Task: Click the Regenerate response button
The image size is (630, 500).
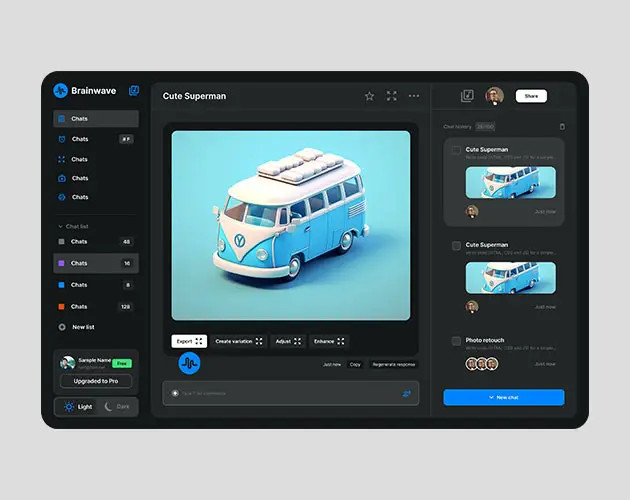Action: tap(393, 364)
